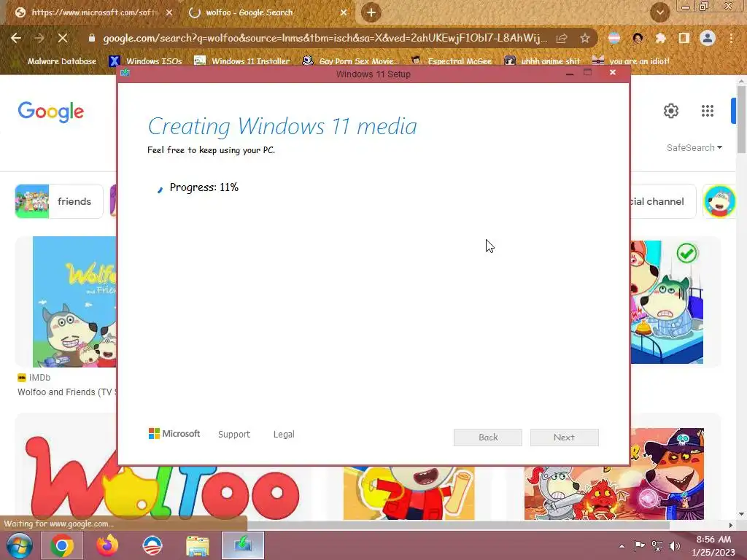Viewport: 747px width, 560px height.
Task: Close the Windows 11 Setup window
Action: [x=613, y=72]
